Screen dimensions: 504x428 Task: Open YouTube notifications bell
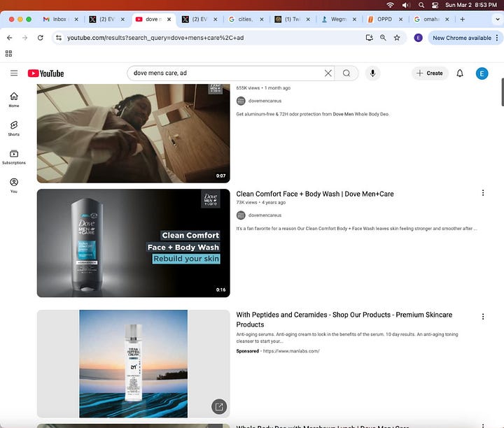tap(460, 73)
